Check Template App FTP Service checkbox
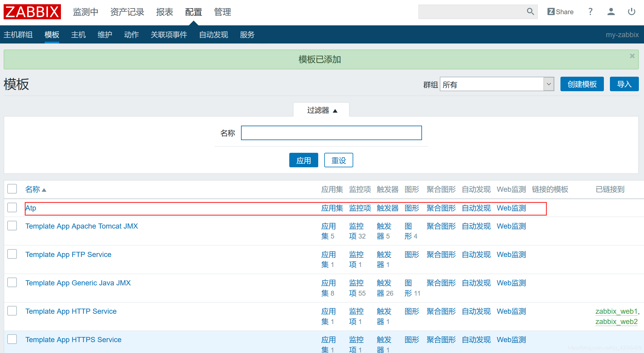644x353 pixels. tap(12, 254)
